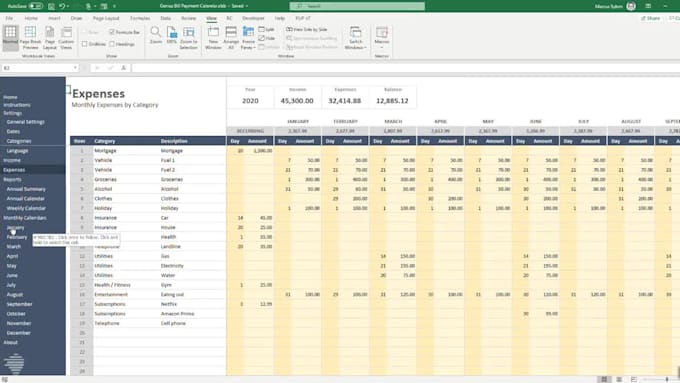680x383 pixels.
Task: Open the Zoom dialog from ribbon
Action: pyautogui.click(x=156, y=35)
